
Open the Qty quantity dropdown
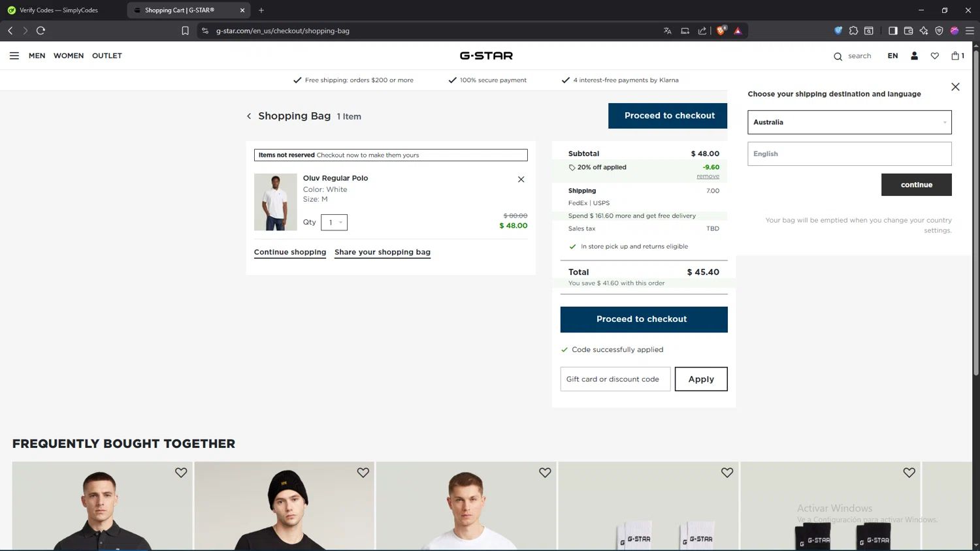click(x=334, y=223)
